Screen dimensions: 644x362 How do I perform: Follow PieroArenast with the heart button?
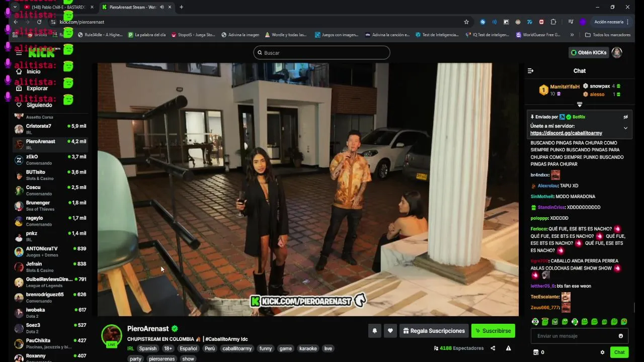(x=390, y=331)
